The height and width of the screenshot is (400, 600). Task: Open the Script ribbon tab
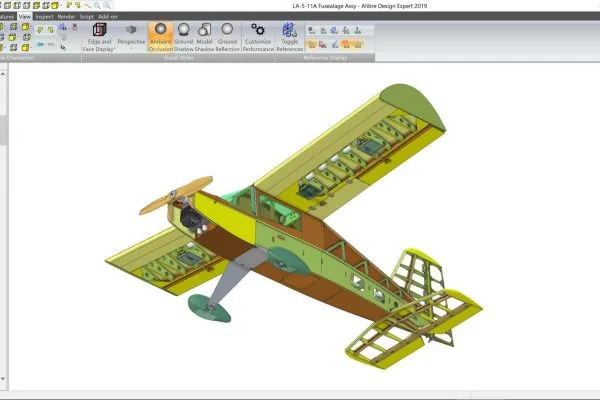coord(86,16)
